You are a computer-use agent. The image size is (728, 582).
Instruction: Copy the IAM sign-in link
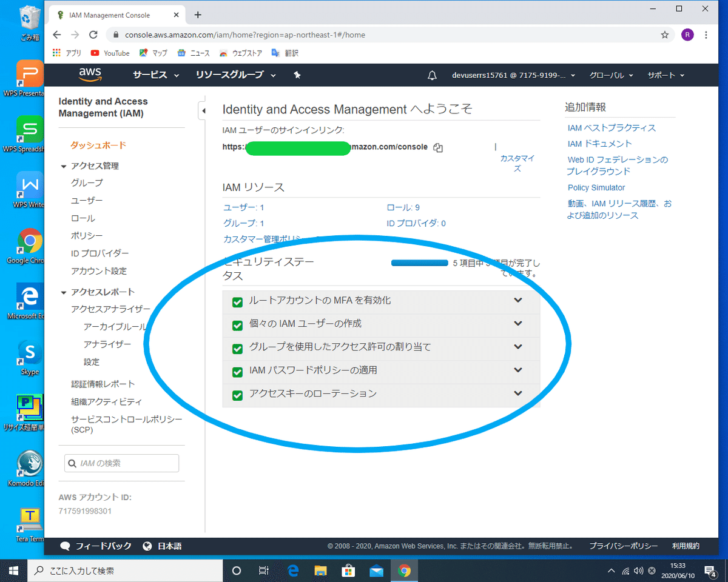click(x=438, y=147)
